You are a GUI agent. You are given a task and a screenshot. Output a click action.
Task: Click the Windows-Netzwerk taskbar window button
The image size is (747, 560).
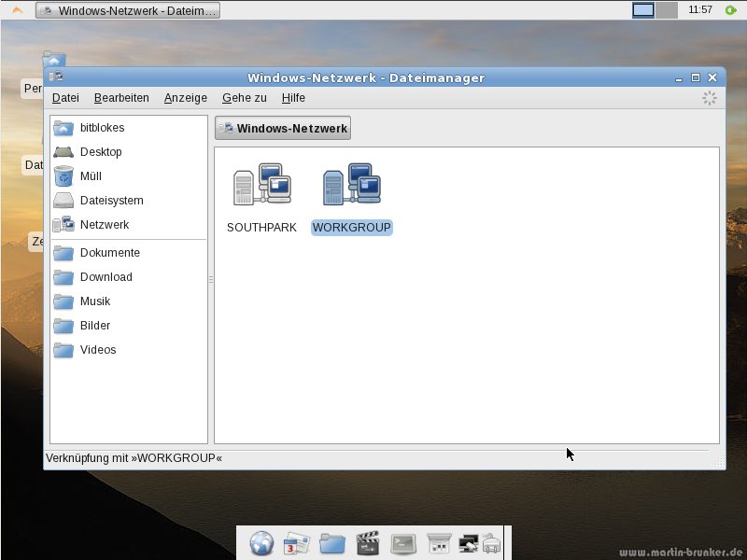(128, 10)
